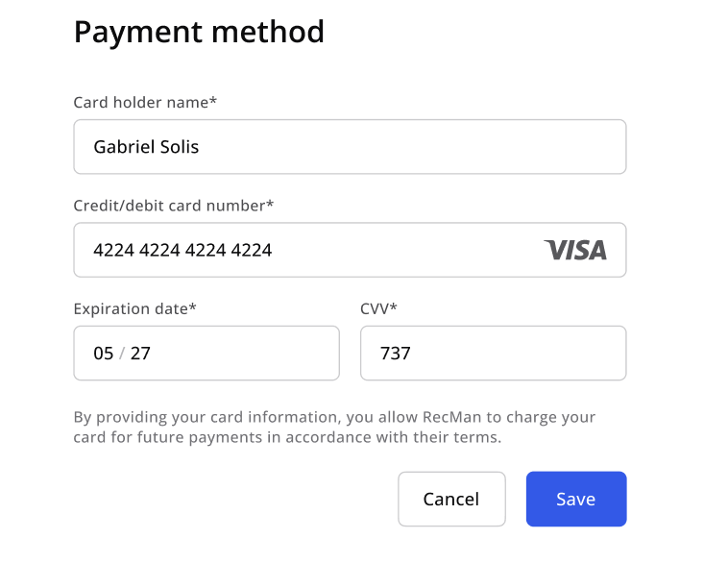Save the payment method
The height and width of the screenshot is (563, 728).
coord(576,499)
